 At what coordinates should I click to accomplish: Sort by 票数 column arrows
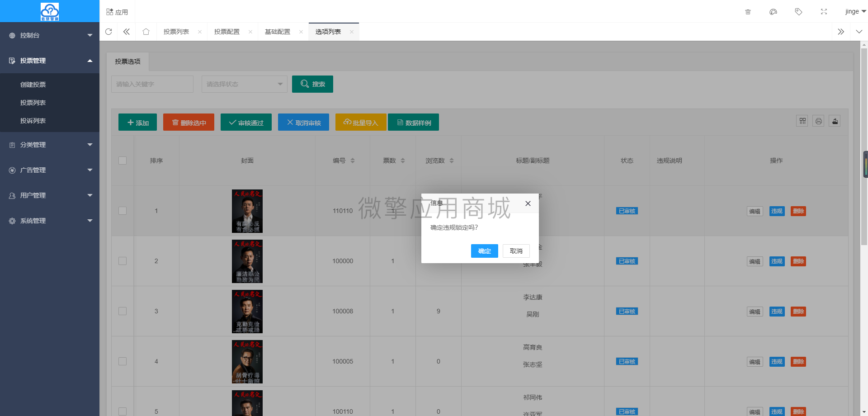click(403, 161)
